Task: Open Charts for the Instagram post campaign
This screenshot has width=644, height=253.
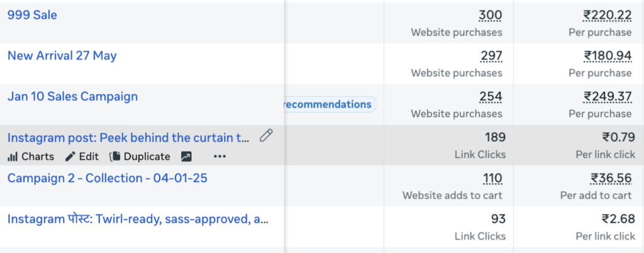Action: pyautogui.click(x=31, y=157)
